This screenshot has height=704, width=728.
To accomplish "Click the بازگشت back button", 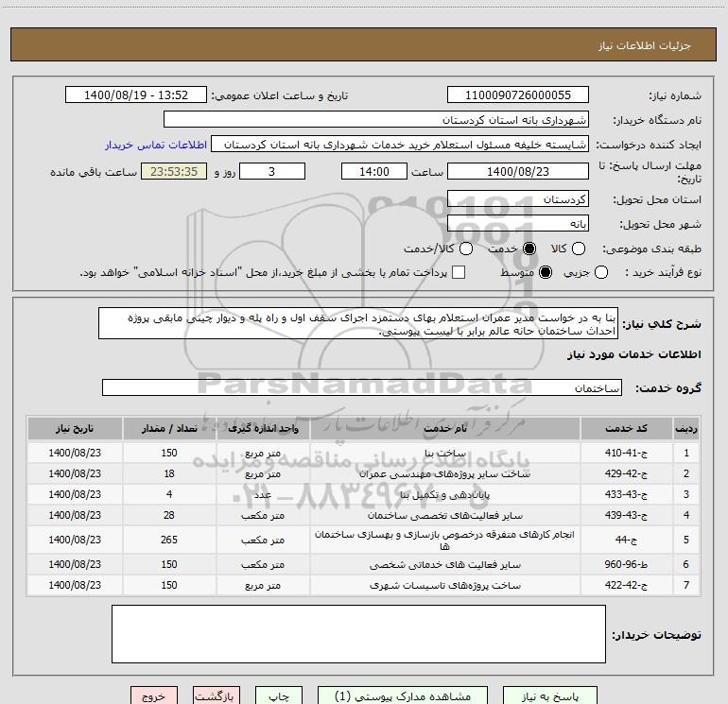I will [x=217, y=696].
